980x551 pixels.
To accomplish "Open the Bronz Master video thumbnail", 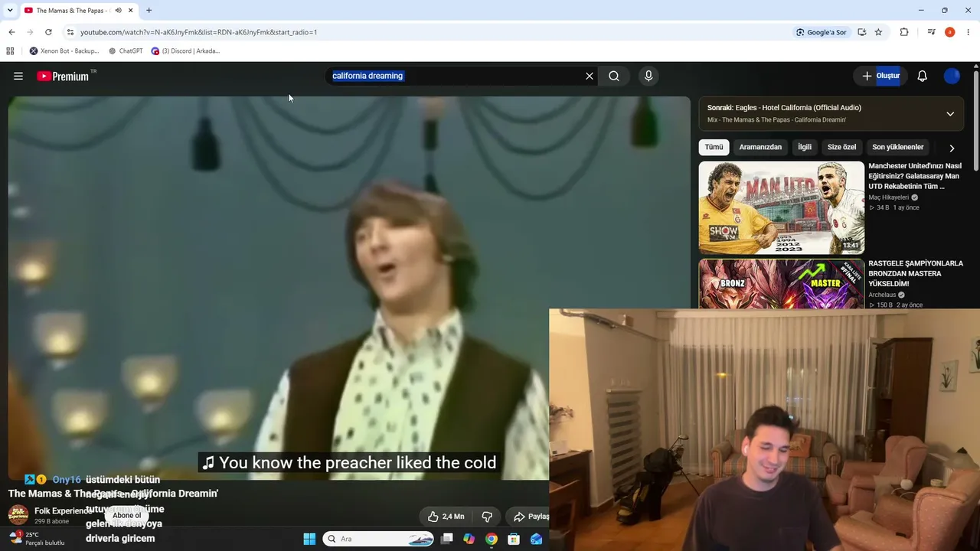I will click(781, 284).
